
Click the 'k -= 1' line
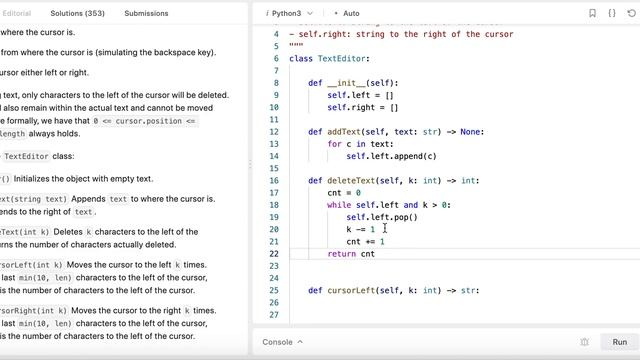pyautogui.click(x=360, y=229)
